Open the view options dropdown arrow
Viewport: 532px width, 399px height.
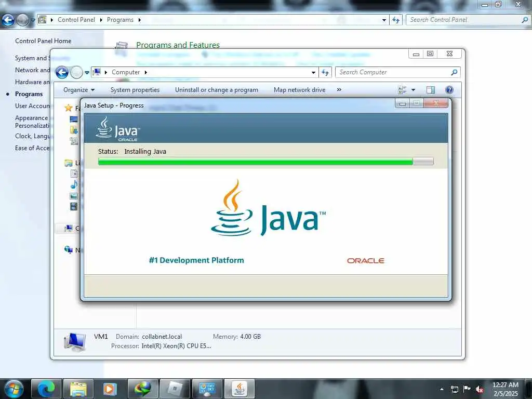[x=413, y=90]
